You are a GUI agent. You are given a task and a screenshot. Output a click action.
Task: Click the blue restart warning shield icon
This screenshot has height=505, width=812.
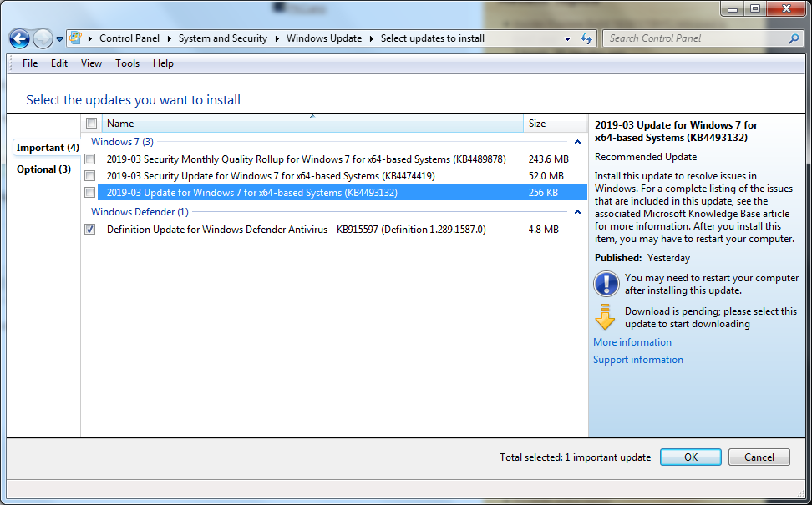[606, 284]
